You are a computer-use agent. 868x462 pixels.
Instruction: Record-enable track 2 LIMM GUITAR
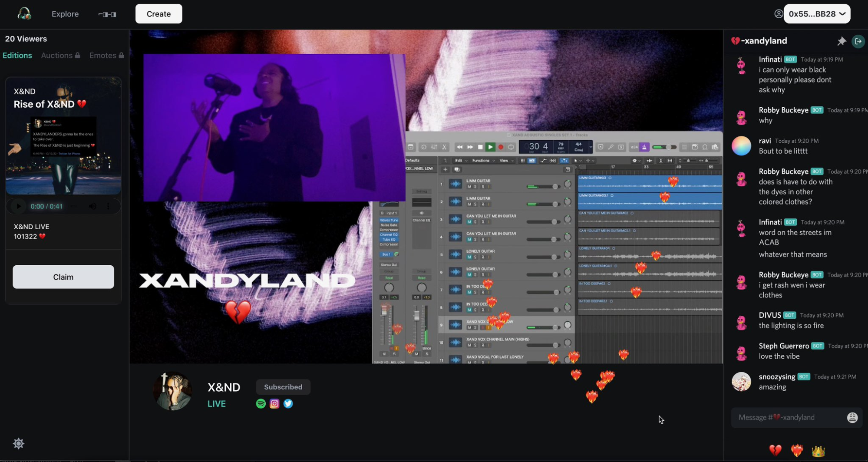(x=482, y=204)
